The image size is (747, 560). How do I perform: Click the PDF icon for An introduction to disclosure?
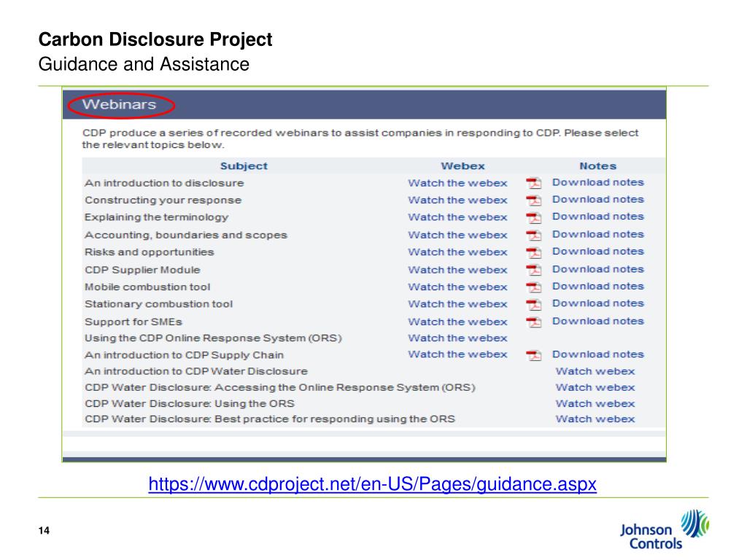click(533, 183)
